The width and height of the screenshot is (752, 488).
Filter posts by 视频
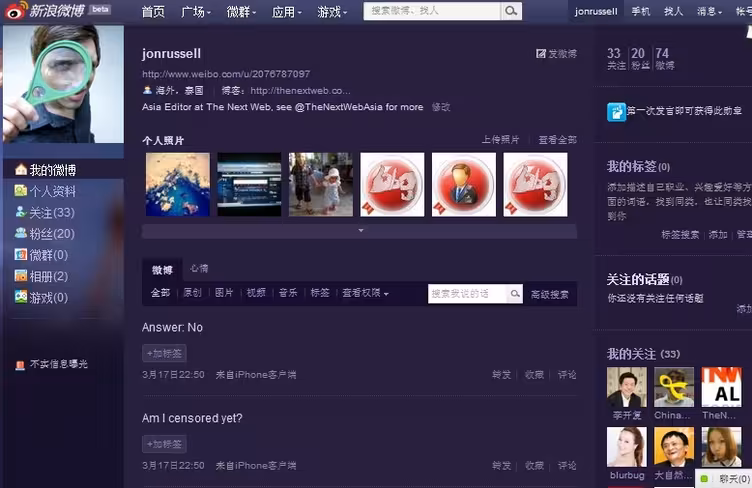pos(256,293)
